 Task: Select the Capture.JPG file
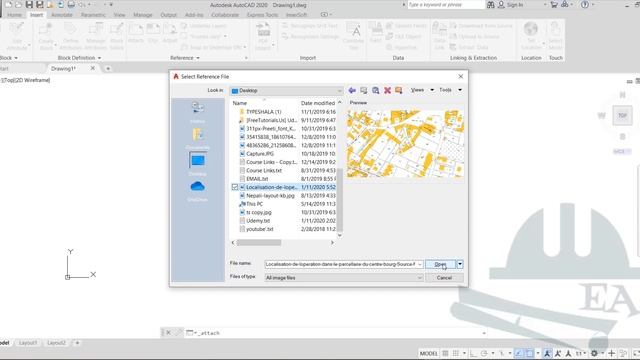click(260, 153)
